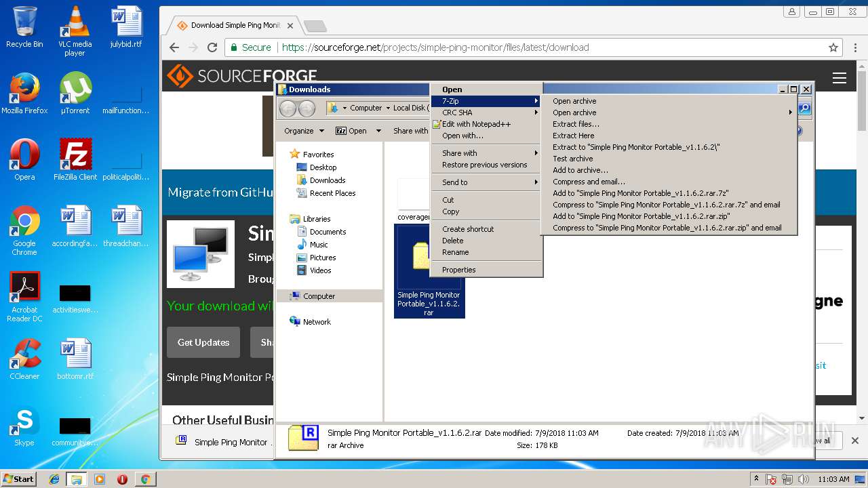Open SourceForge hamburger menu
Image resolution: width=868 pixels, height=488 pixels.
tap(840, 78)
